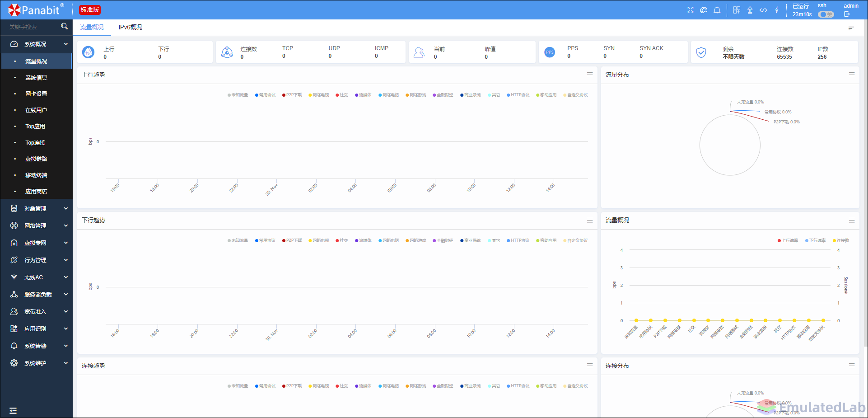Click the 网络管理 sidebar icon
This screenshot has width=868, height=418.
(14, 225)
